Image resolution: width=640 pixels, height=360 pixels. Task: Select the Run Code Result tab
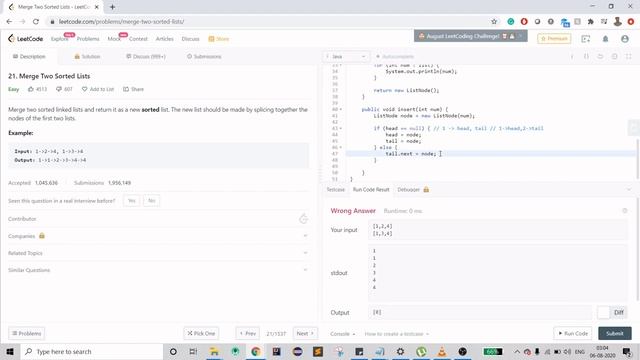click(x=371, y=189)
